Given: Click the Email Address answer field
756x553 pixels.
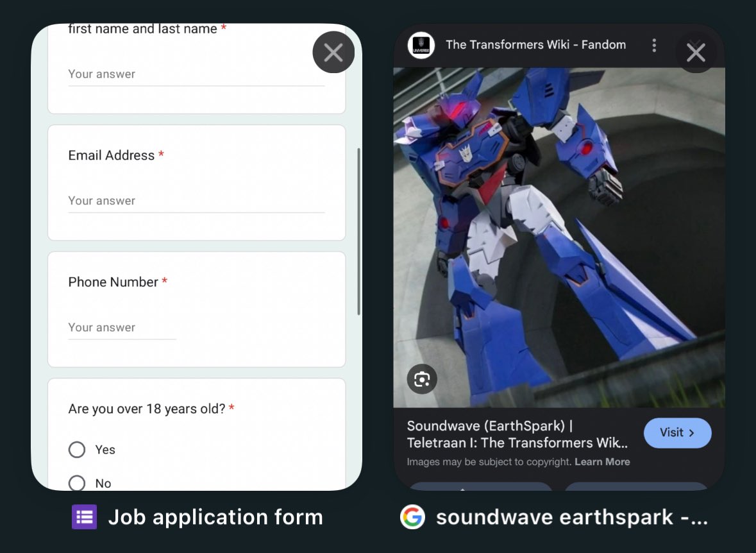Looking at the screenshot, I should point(196,201).
